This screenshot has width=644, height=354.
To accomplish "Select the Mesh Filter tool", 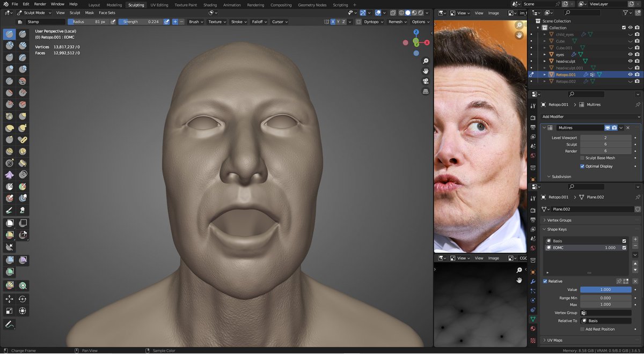I will pos(10,260).
